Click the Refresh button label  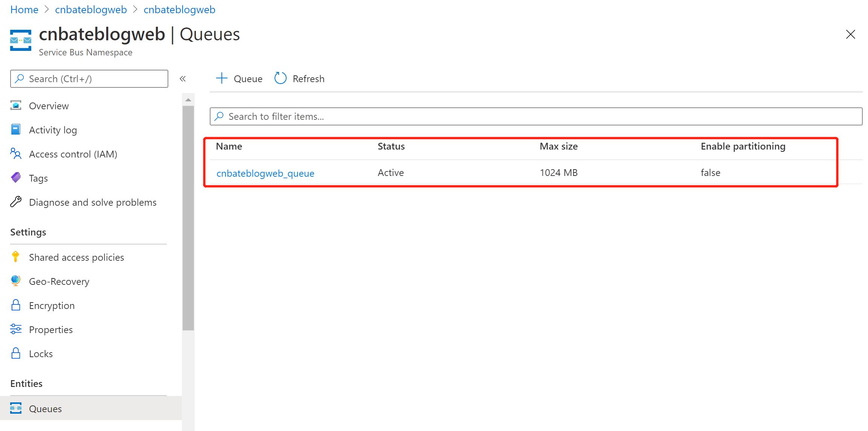pyautogui.click(x=308, y=79)
